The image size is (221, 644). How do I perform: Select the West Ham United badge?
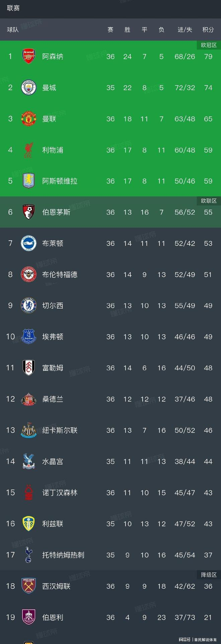coord(28,586)
